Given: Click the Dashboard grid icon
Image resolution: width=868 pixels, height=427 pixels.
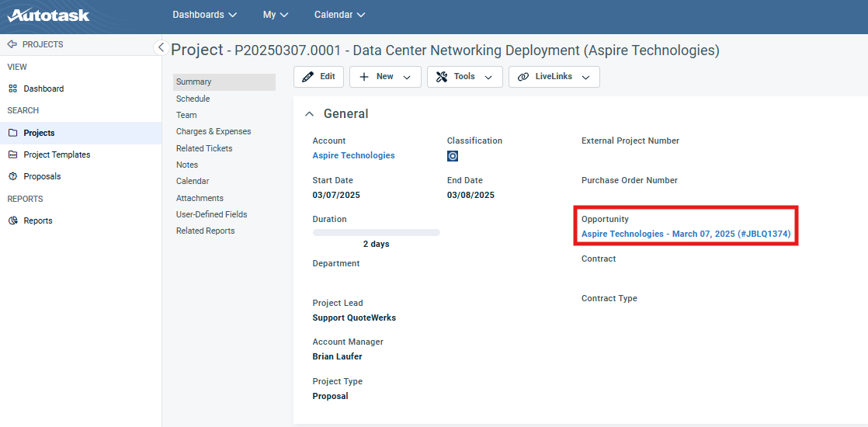Looking at the screenshot, I should tap(12, 89).
